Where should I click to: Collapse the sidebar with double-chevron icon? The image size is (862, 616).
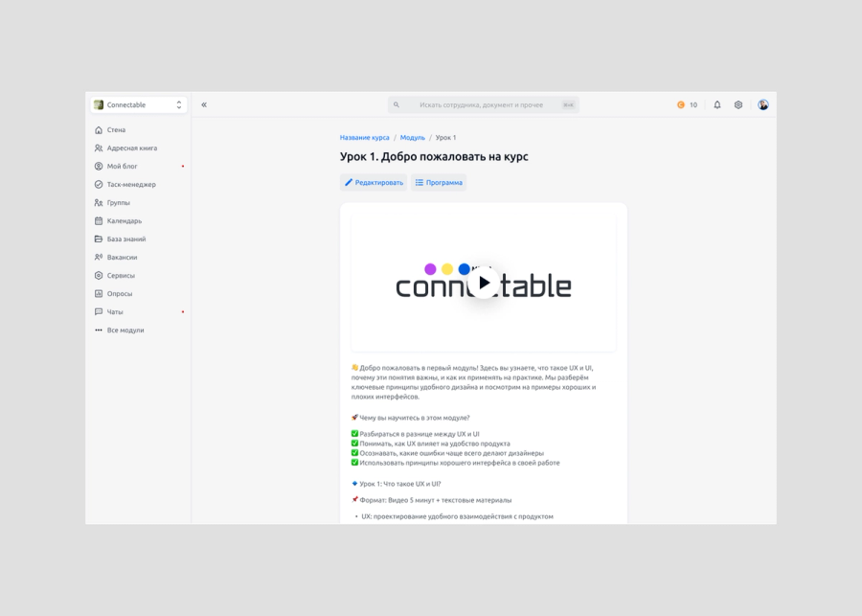click(204, 104)
